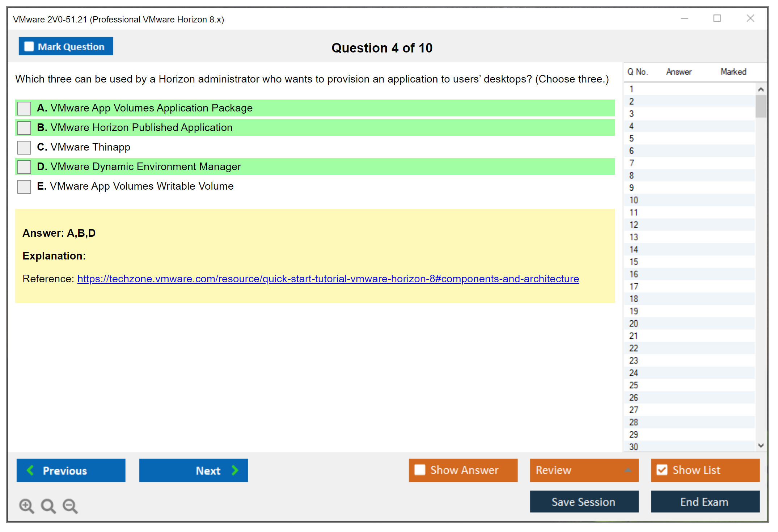Uncheck the Show List checkbox
Image resolution: width=778 pixels, height=532 pixels.
click(662, 470)
